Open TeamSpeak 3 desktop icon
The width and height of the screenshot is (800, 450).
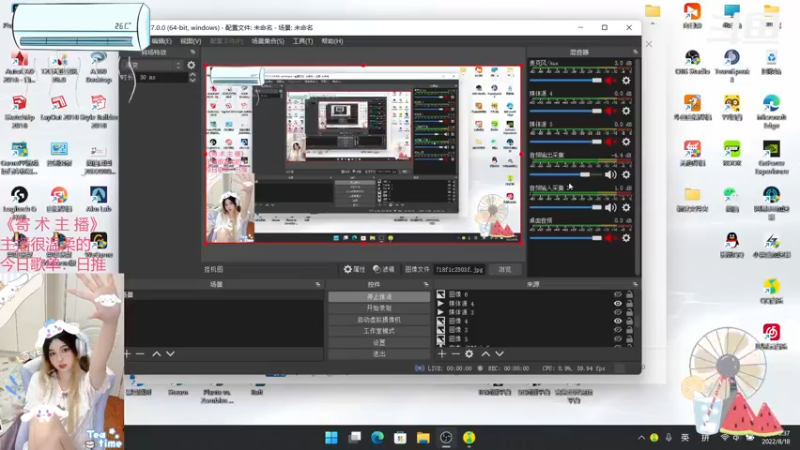tap(732, 65)
